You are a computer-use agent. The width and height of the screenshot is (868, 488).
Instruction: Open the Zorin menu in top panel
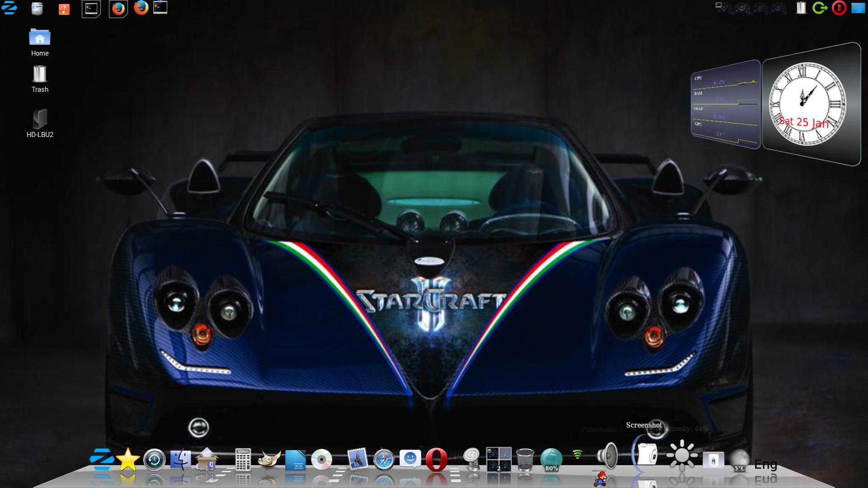[x=9, y=8]
